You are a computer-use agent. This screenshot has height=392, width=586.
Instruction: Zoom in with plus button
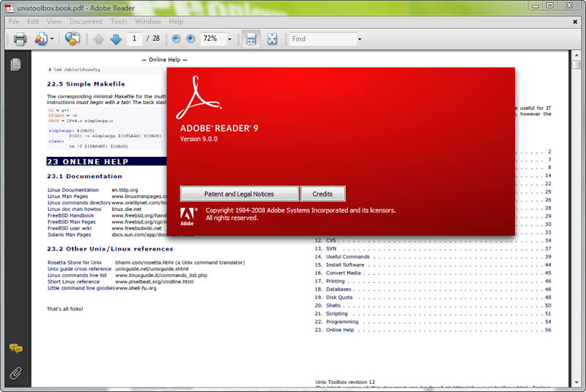[x=190, y=39]
